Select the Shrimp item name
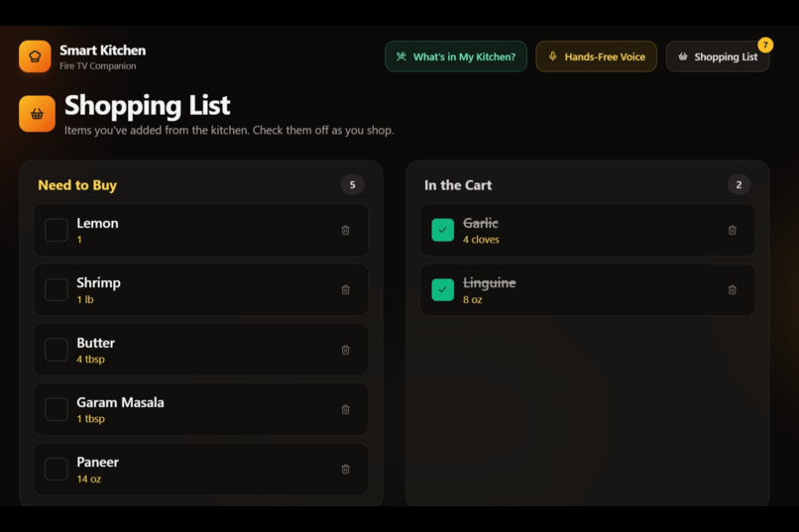This screenshot has width=799, height=532. (x=98, y=283)
